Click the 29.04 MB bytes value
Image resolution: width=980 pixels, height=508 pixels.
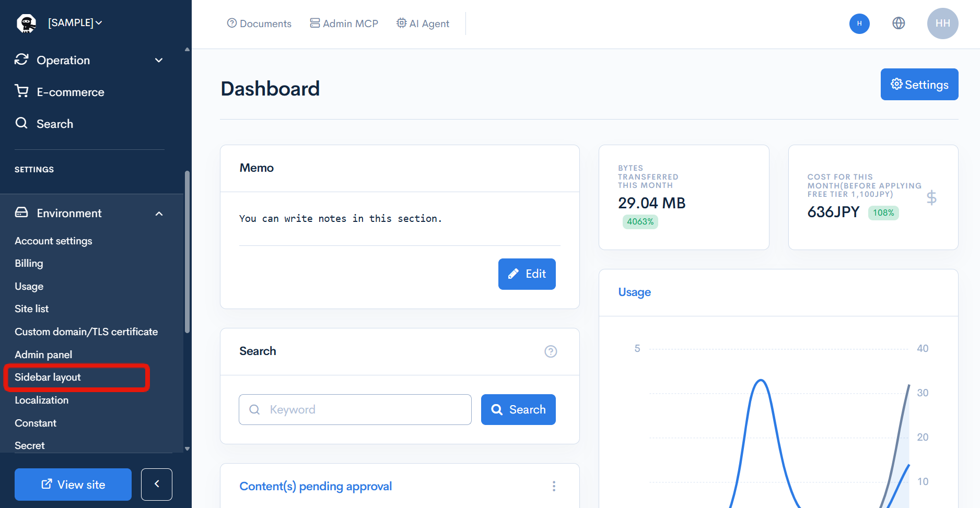[x=651, y=203]
